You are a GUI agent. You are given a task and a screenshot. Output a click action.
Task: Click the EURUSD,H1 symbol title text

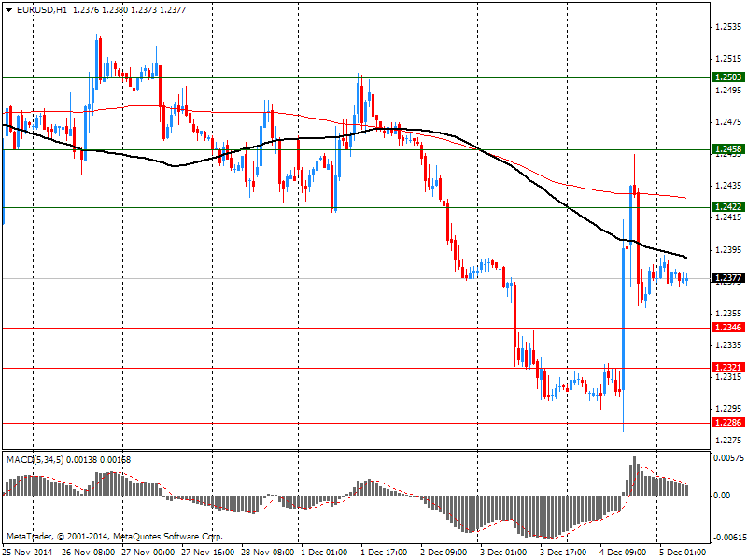pos(42,10)
